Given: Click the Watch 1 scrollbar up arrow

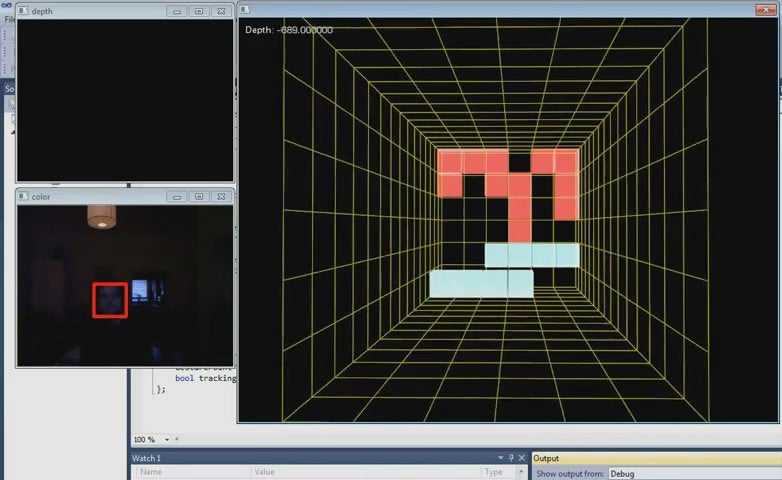Looking at the screenshot, I should tap(521, 472).
